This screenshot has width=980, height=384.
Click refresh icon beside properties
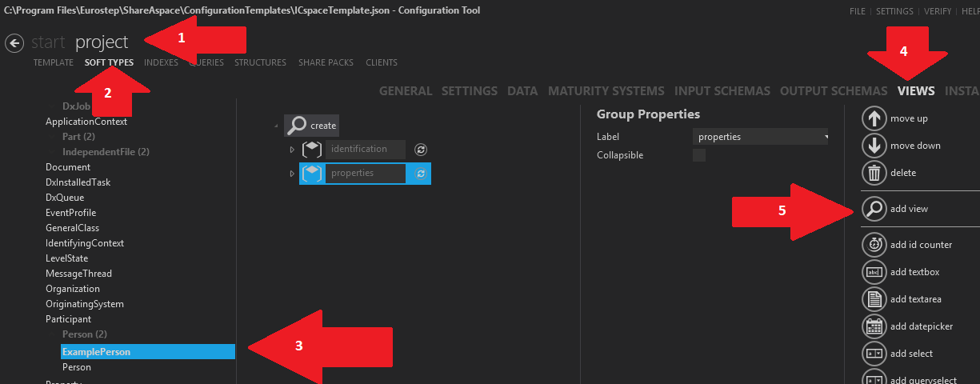pyautogui.click(x=421, y=173)
